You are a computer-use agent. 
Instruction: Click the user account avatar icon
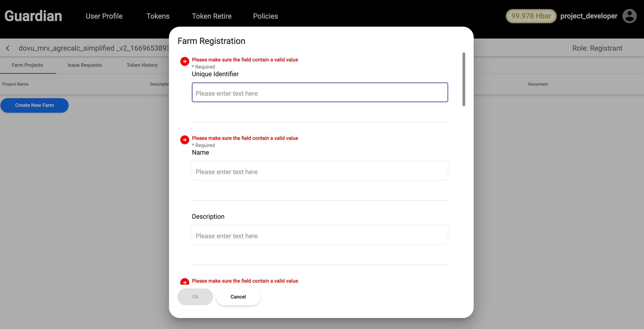[x=629, y=16]
